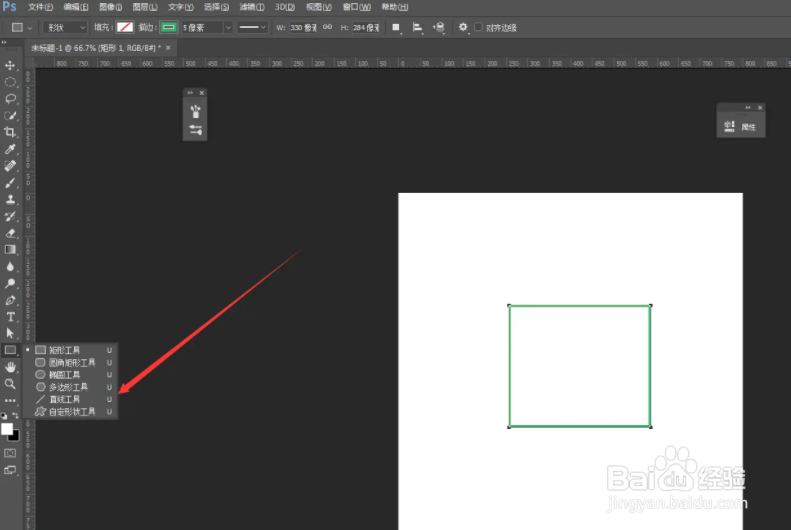Choose 多边形工具 from shape flyout

coord(71,387)
